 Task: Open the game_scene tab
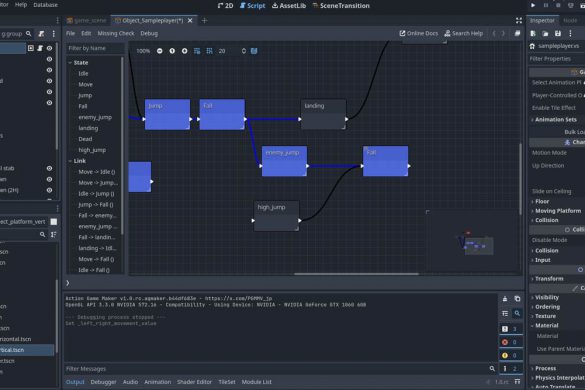pyautogui.click(x=87, y=21)
